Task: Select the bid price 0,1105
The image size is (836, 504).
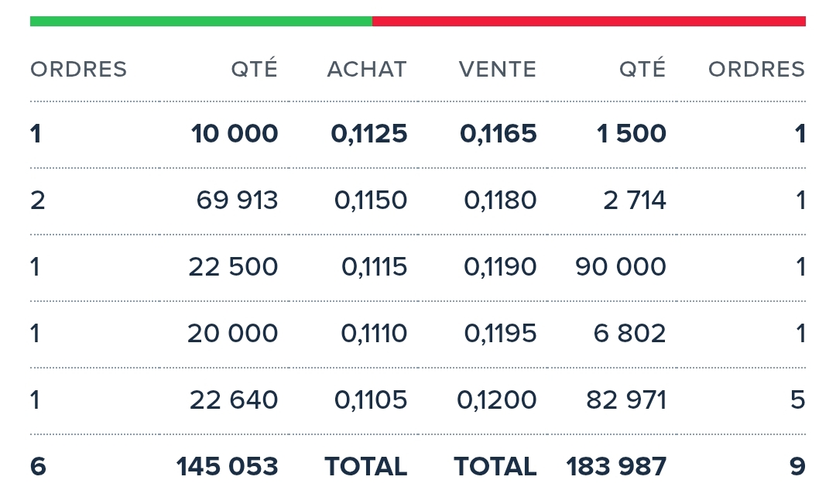Action: coord(371,400)
